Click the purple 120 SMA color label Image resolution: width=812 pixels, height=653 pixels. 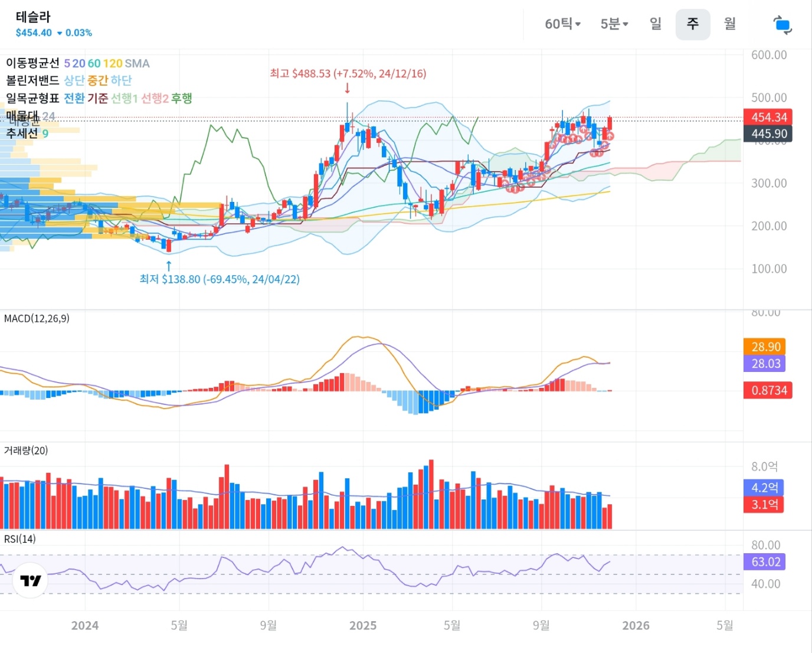click(x=113, y=63)
